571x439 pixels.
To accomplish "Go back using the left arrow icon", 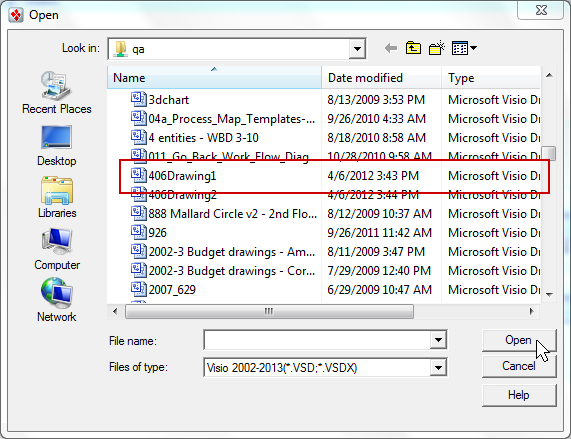I will (x=391, y=48).
